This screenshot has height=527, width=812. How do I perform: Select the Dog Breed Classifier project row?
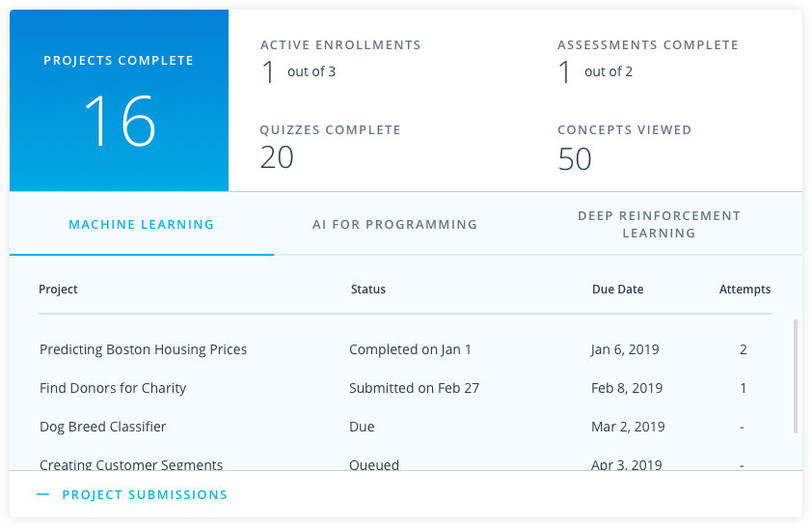point(405,427)
